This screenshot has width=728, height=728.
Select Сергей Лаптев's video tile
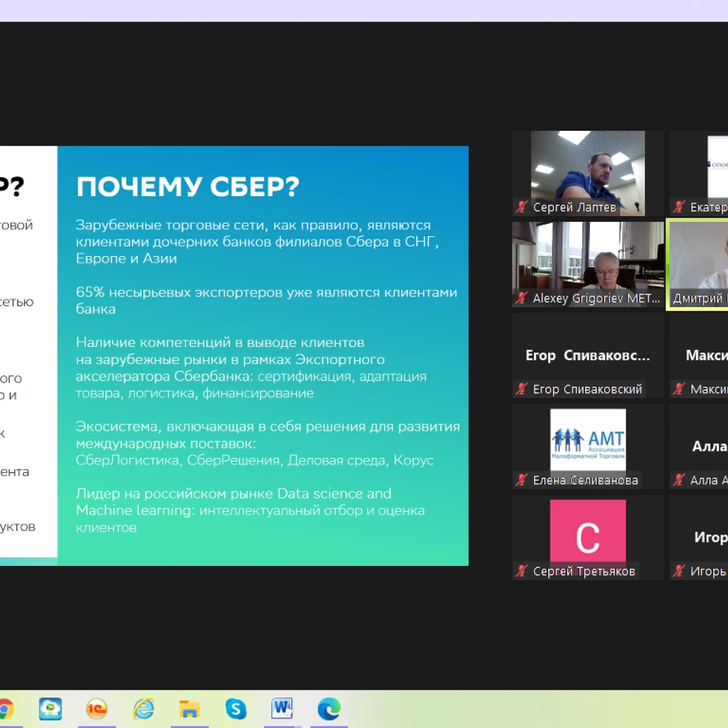[588, 173]
